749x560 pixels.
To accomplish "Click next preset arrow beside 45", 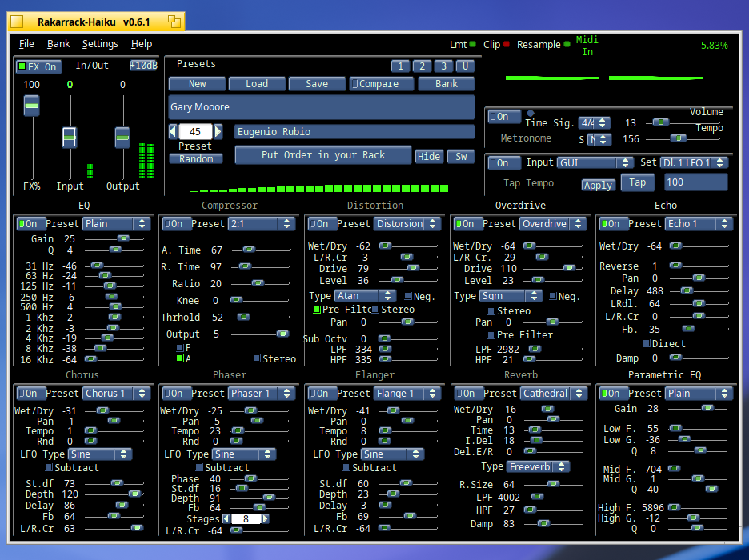I will pos(218,131).
